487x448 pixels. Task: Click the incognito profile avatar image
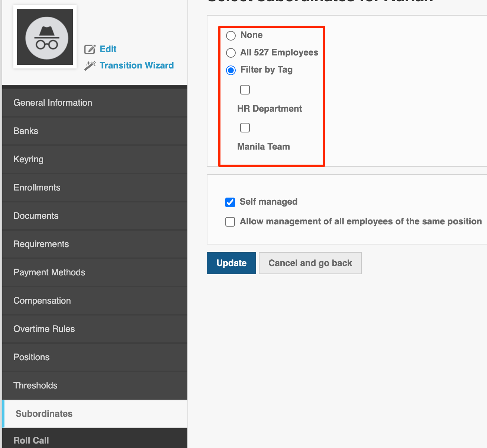[45, 37]
